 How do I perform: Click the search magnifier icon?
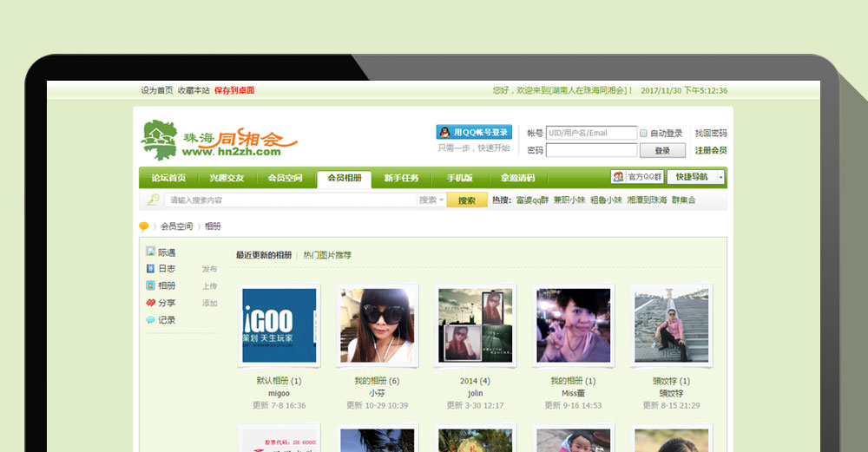(153, 200)
